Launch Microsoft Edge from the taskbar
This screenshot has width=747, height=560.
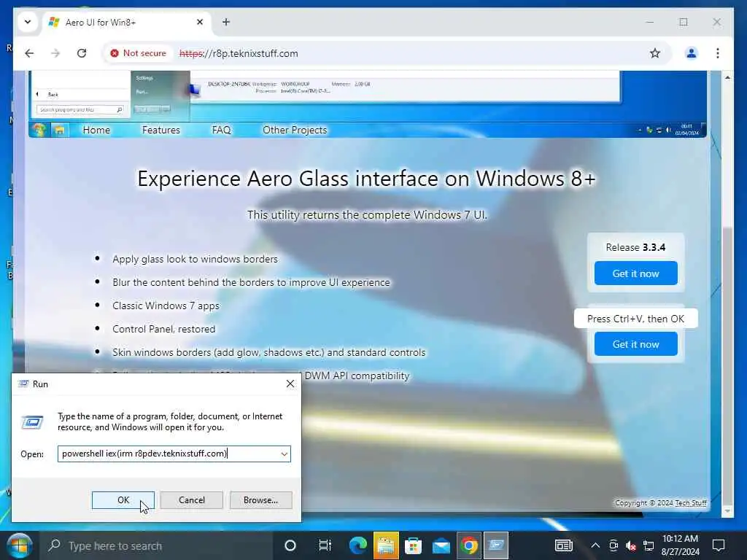[x=357, y=545]
